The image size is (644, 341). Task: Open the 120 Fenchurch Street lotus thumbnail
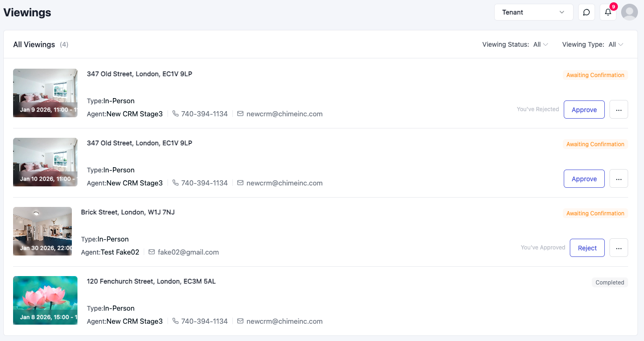pyautogui.click(x=45, y=300)
